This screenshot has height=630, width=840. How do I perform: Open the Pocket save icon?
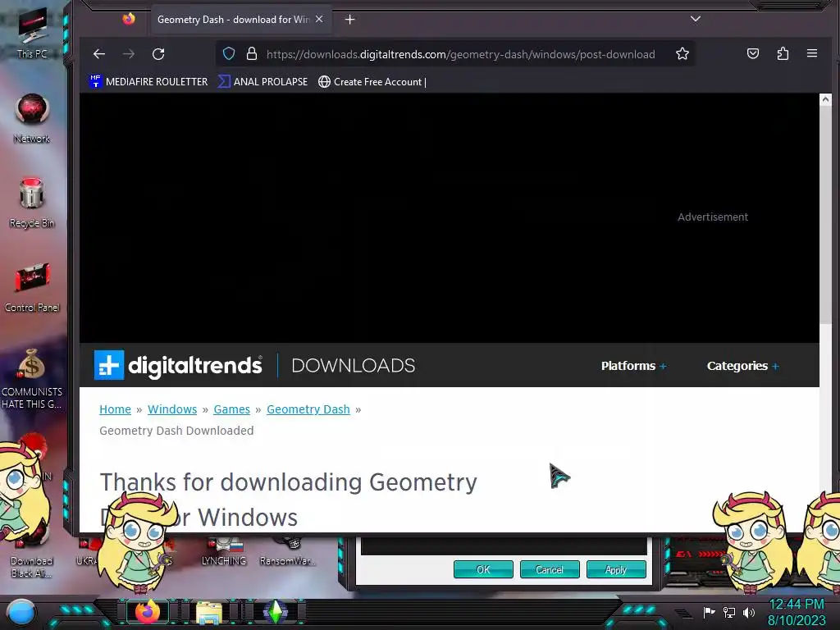point(753,53)
